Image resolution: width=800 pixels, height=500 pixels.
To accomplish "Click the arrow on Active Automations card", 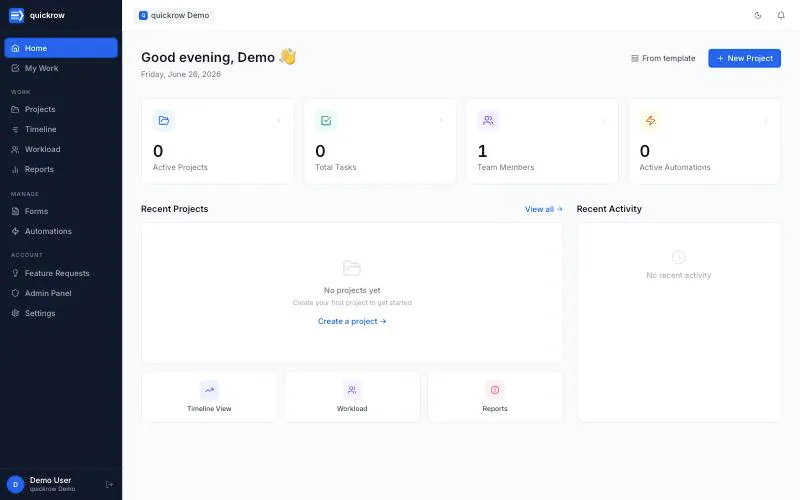I will click(765, 120).
